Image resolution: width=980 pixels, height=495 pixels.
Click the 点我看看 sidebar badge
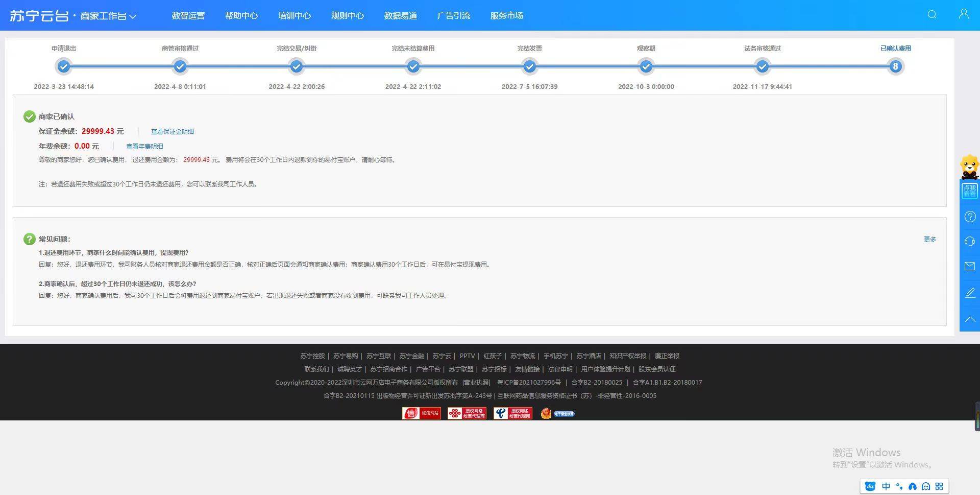tap(970, 191)
